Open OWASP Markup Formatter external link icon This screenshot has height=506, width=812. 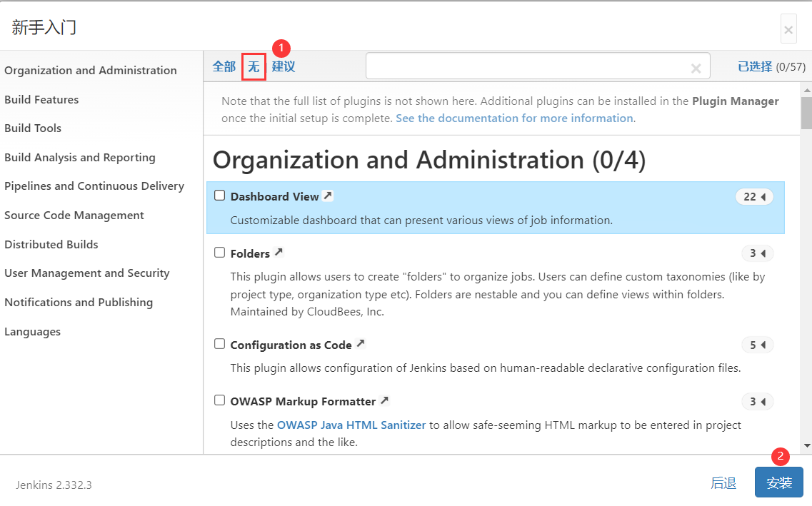pyautogui.click(x=384, y=400)
